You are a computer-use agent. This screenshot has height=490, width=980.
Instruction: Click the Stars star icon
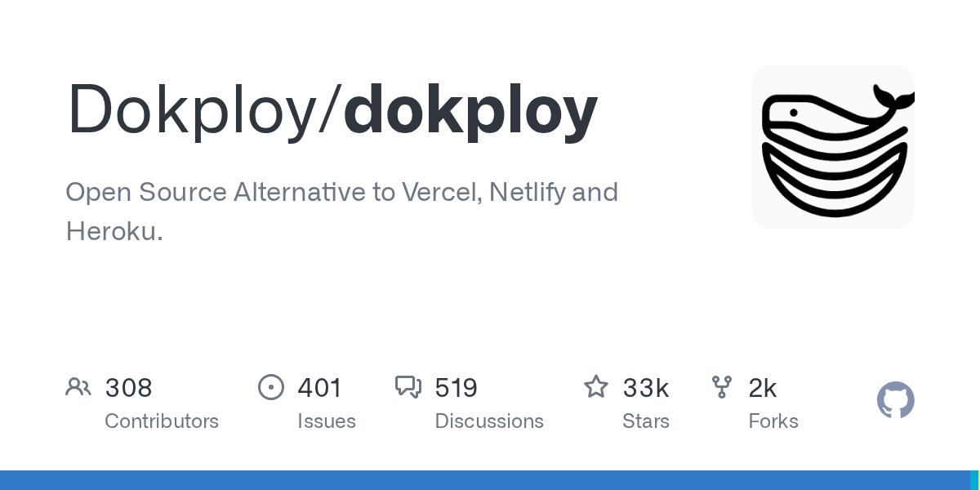pyautogui.click(x=596, y=387)
